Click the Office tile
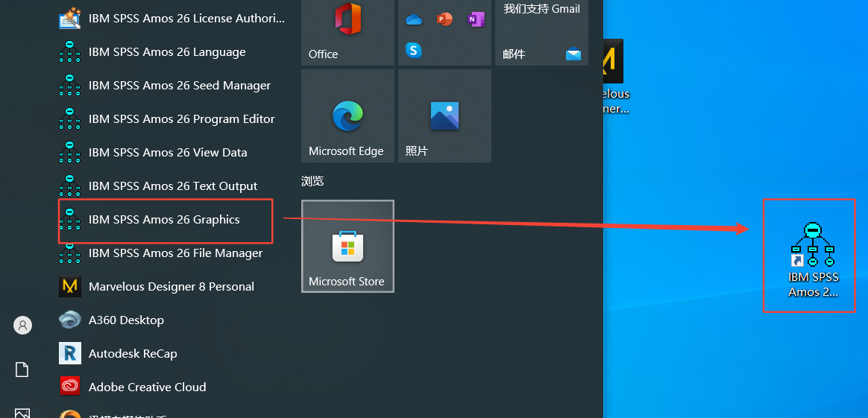This screenshot has width=868, height=418. (x=347, y=32)
